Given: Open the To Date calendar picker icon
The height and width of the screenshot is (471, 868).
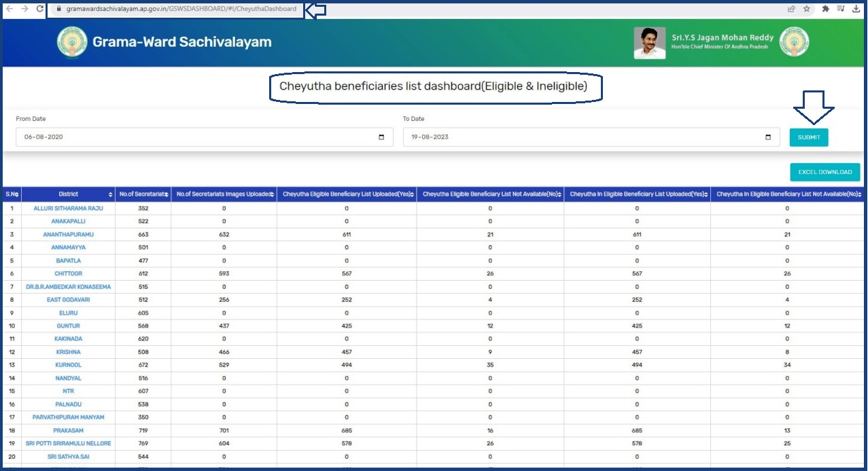Looking at the screenshot, I should tap(769, 137).
